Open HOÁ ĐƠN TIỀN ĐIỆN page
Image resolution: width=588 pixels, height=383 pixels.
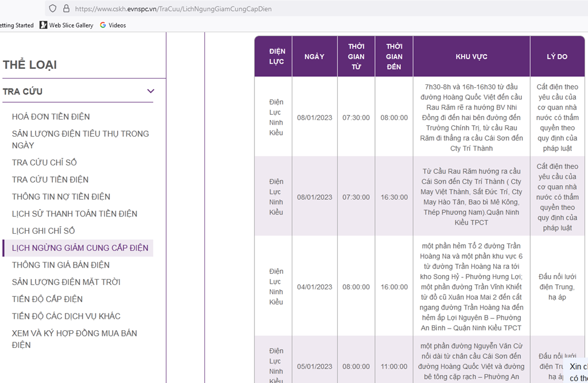pyautogui.click(x=51, y=117)
